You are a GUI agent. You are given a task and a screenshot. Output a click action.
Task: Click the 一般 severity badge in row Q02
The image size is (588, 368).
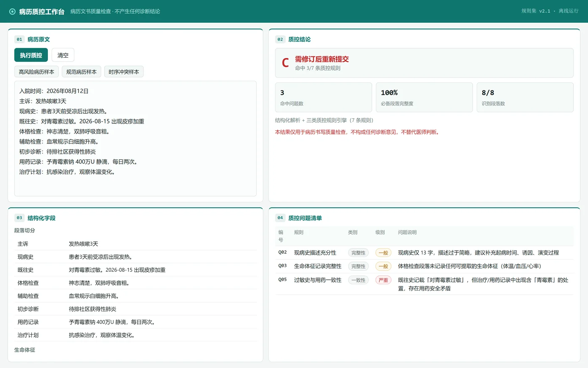(x=383, y=253)
